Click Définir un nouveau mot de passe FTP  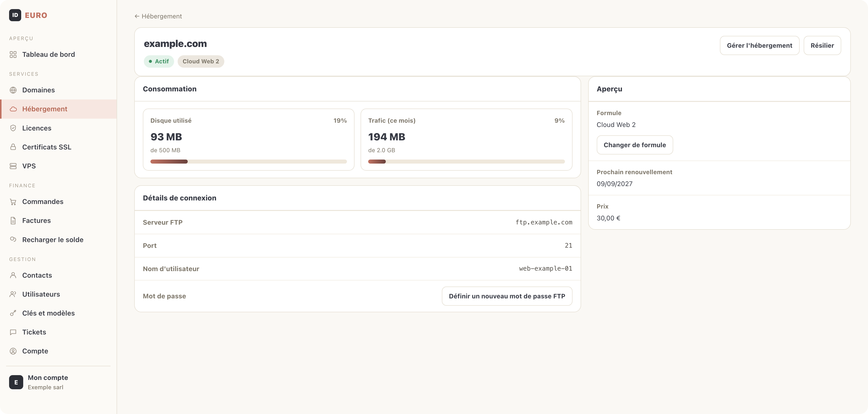click(x=507, y=296)
